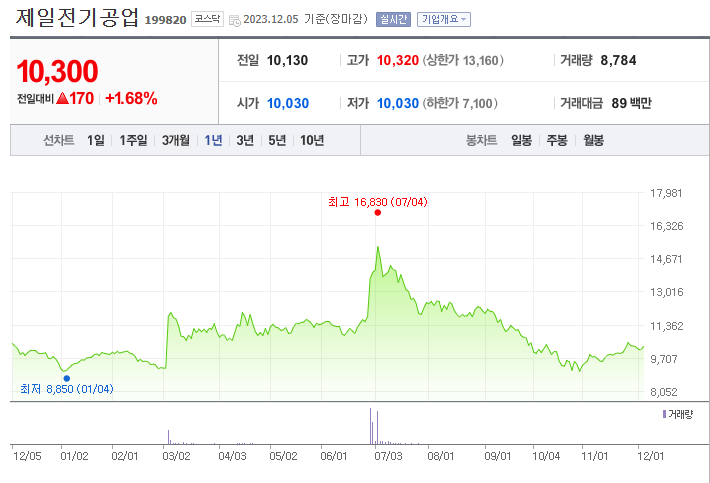Select the 1주일 line chart tab
This screenshot has width=710, height=483.
tap(133, 140)
